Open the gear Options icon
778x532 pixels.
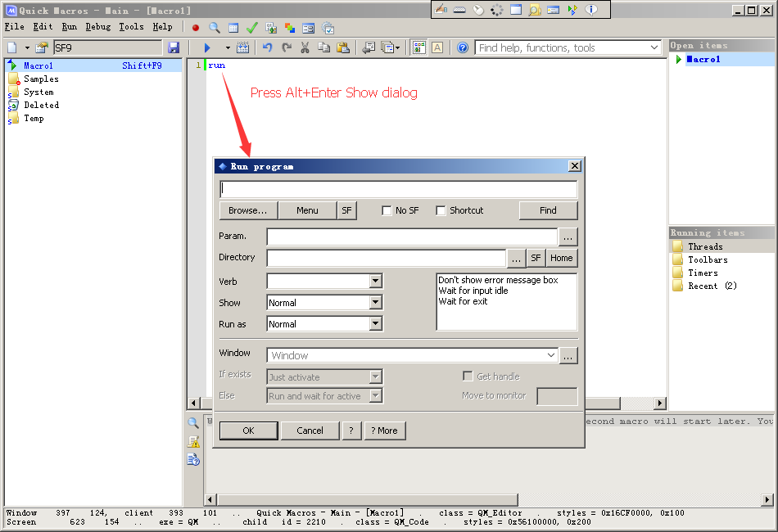coord(328,28)
